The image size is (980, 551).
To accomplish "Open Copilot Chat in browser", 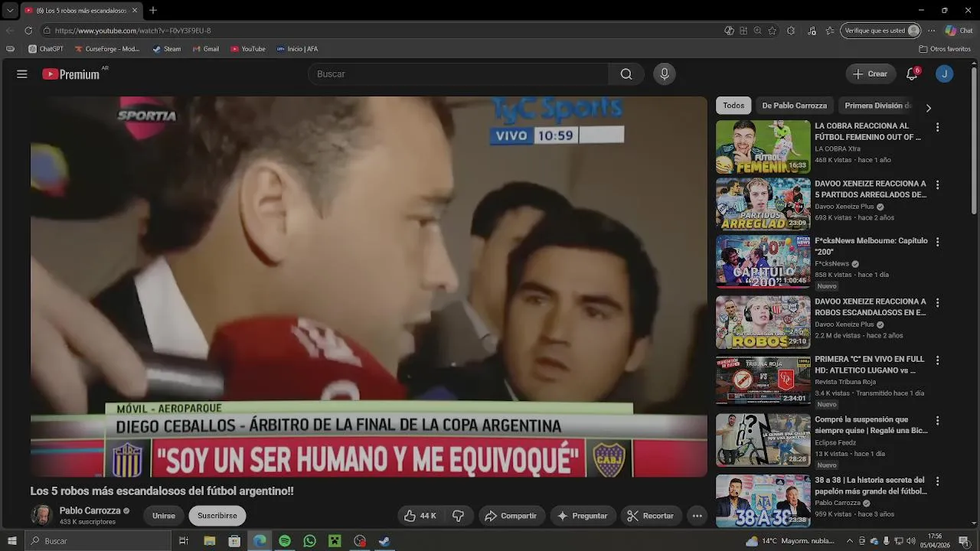I will [959, 31].
